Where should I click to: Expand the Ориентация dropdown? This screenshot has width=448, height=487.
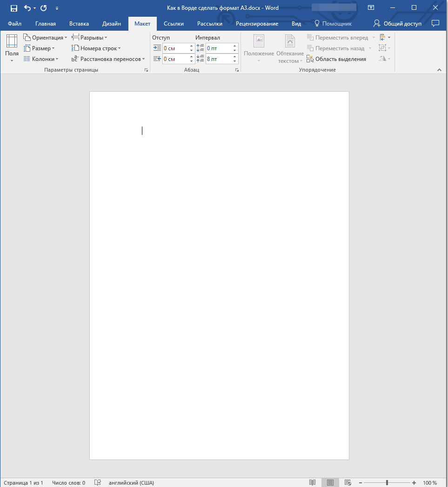[45, 38]
